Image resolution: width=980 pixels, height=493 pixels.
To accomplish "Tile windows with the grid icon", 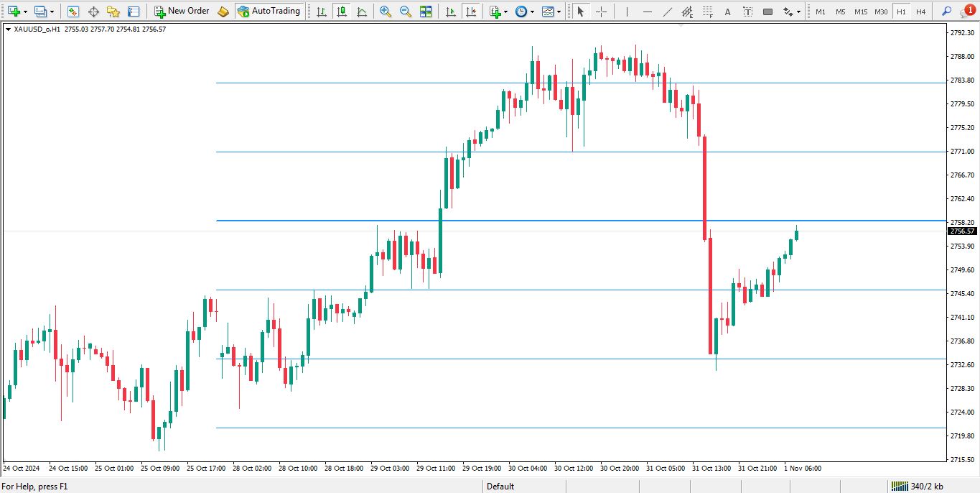I will pos(426,11).
